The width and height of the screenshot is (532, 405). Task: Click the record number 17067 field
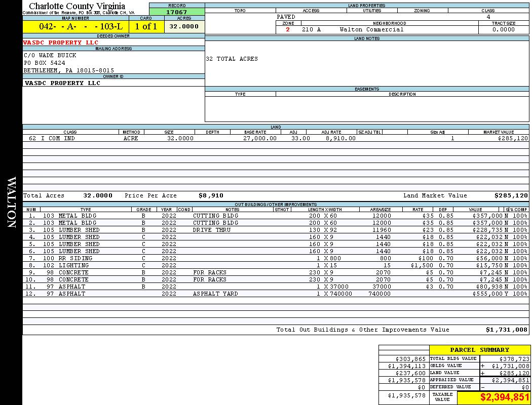coord(177,12)
